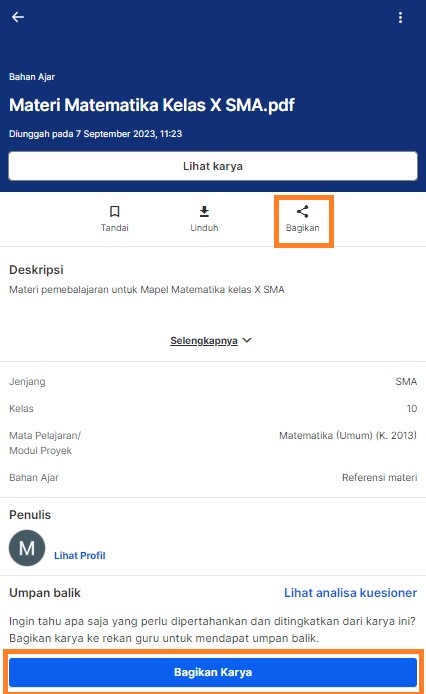This screenshot has width=426, height=694.
Task: Bookmark this material with the Tandai icon
Action: (115, 212)
